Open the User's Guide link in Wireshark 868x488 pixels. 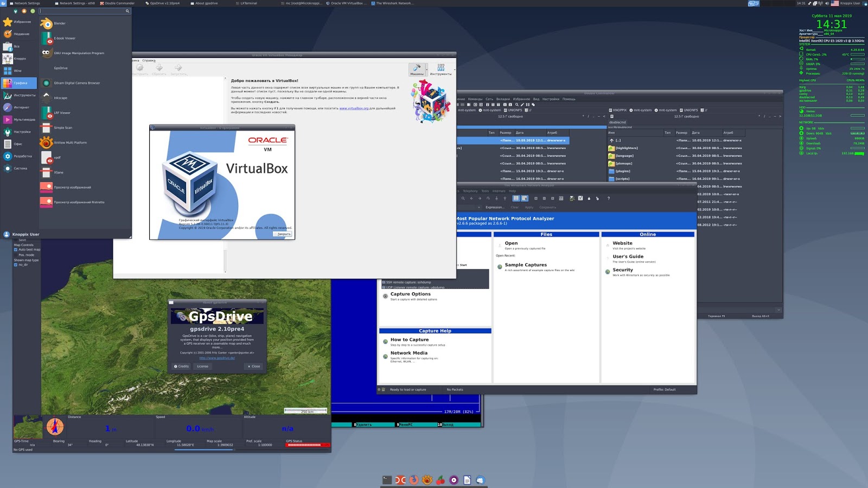(628, 256)
